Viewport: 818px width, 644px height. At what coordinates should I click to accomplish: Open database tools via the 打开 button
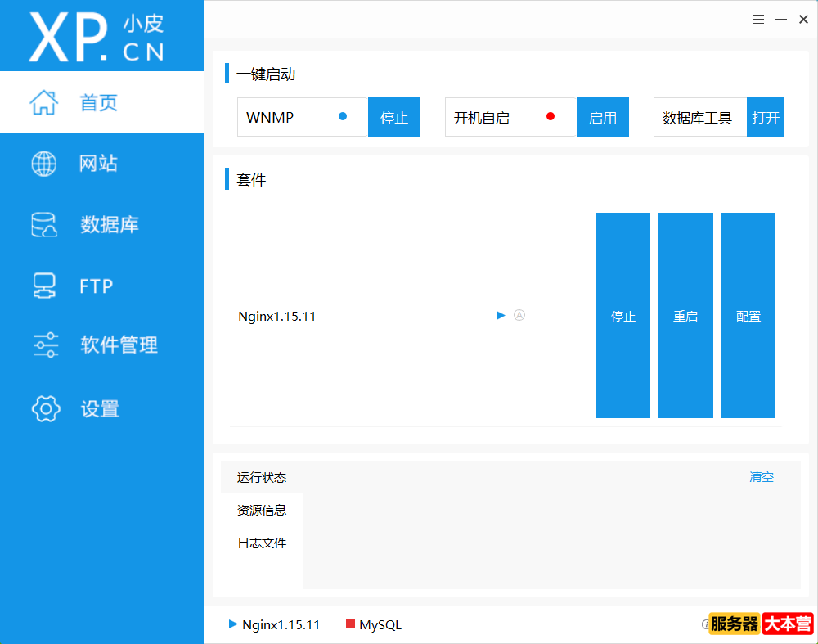(x=766, y=117)
